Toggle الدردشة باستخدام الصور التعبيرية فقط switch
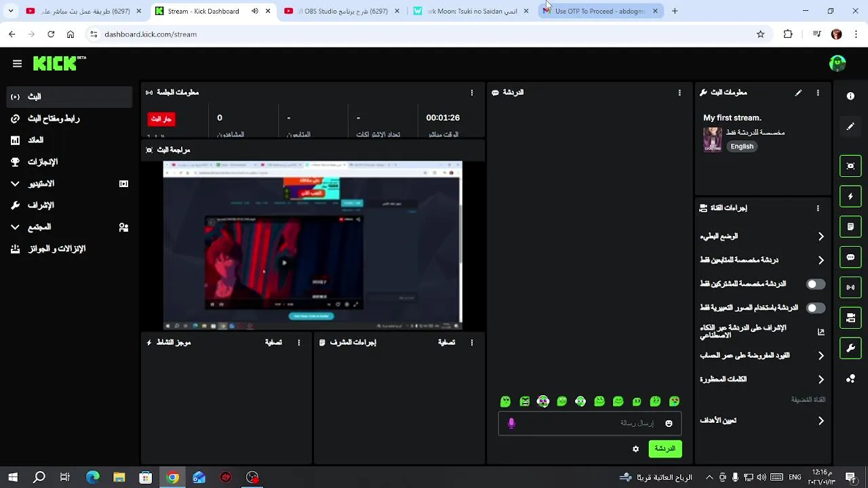The height and width of the screenshot is (488, 868). (x=816, y=308)
